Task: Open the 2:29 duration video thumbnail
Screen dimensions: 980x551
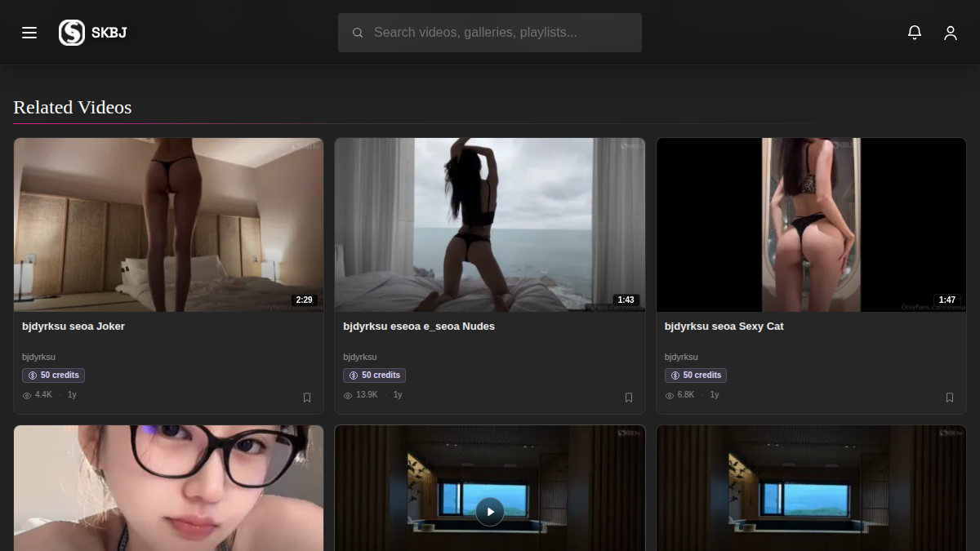Action: point(169,224)
